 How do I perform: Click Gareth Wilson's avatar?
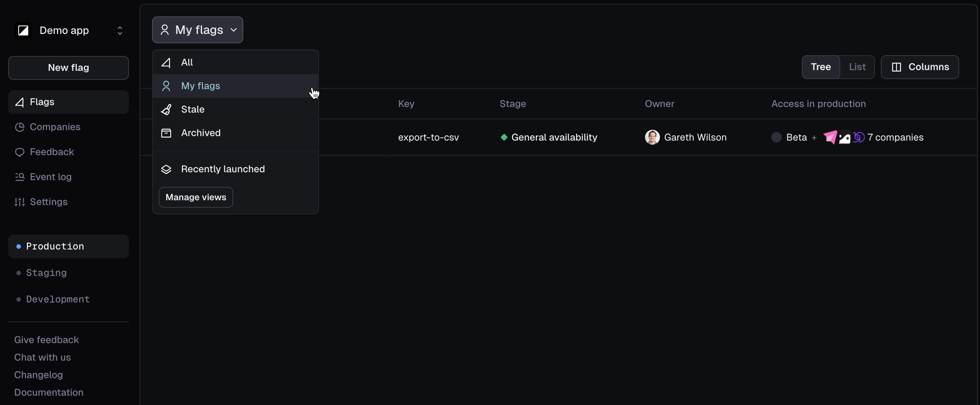pos(652,137)
